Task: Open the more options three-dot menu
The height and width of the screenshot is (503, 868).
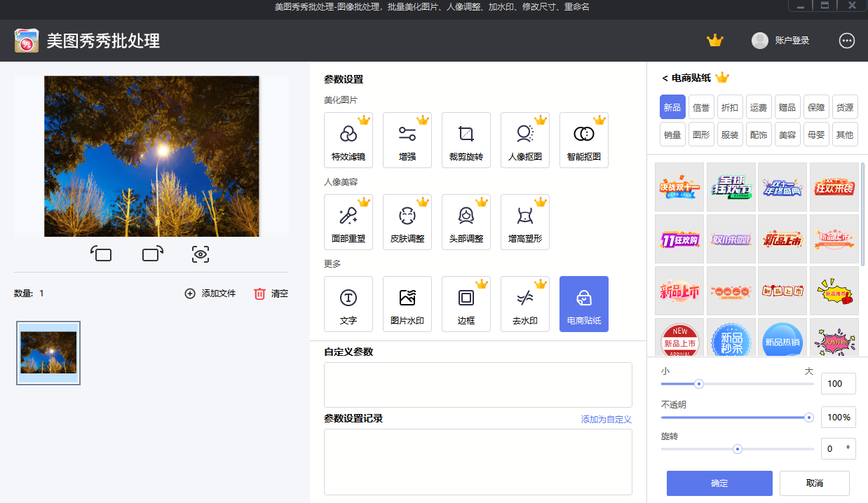Action: click(847, 41)
